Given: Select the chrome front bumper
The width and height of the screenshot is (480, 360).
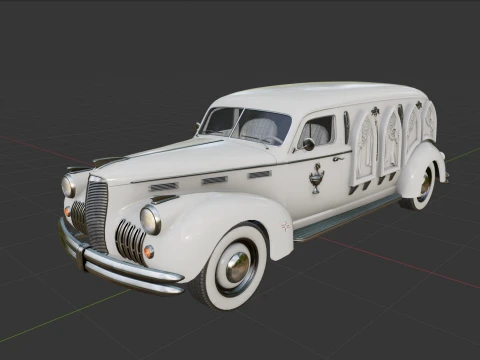Looking at the screenshot, I should pos(120,261).
